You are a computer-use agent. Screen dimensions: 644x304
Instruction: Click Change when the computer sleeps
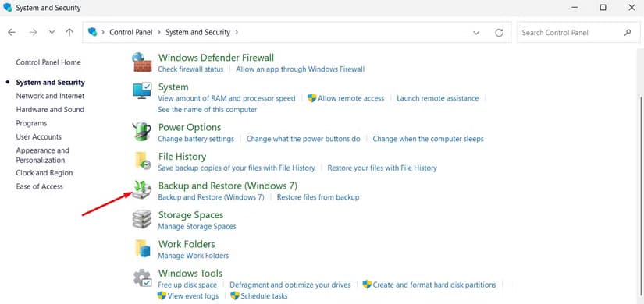(428, 139)
